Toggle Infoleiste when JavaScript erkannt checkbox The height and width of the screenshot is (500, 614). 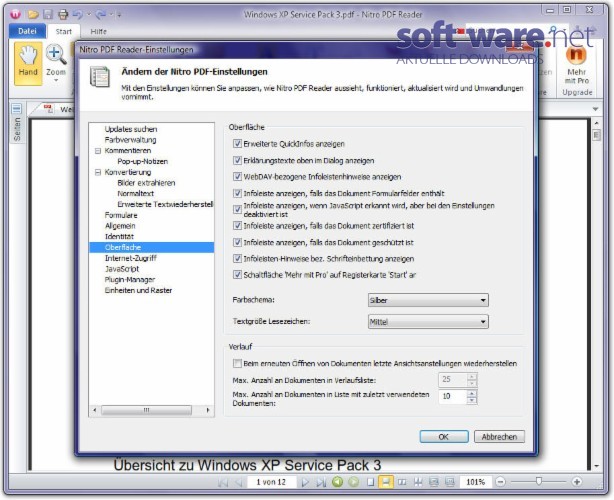pyautogui.click(x=237, y=209)
